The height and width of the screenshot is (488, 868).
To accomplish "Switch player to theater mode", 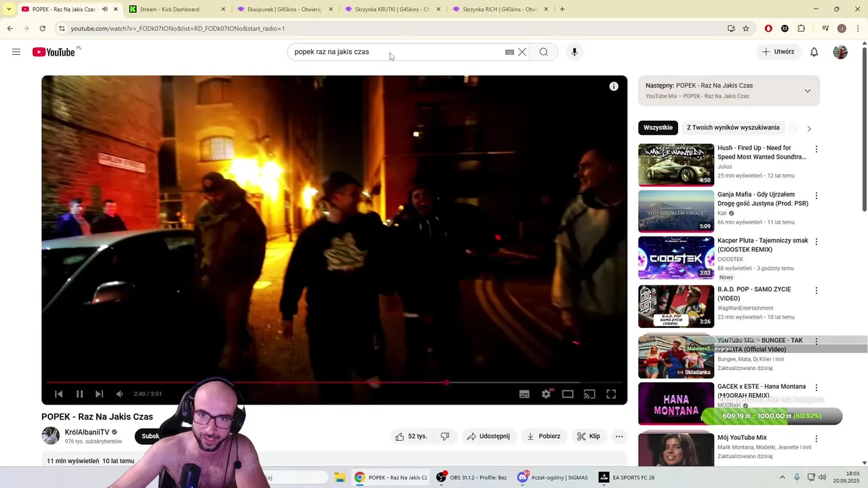I will pyautogui.click(x=568, y=394).
